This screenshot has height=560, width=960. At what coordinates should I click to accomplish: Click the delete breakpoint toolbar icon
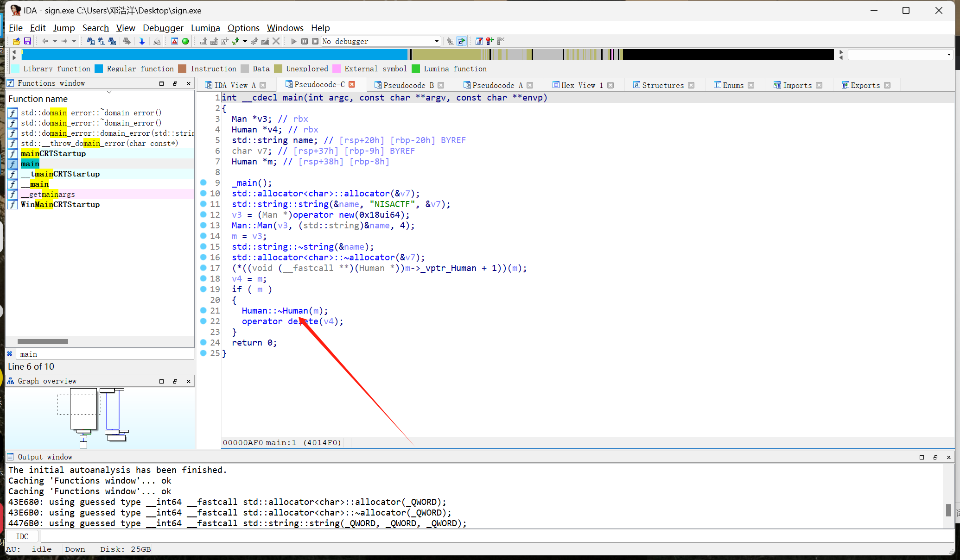pos(500,41)
